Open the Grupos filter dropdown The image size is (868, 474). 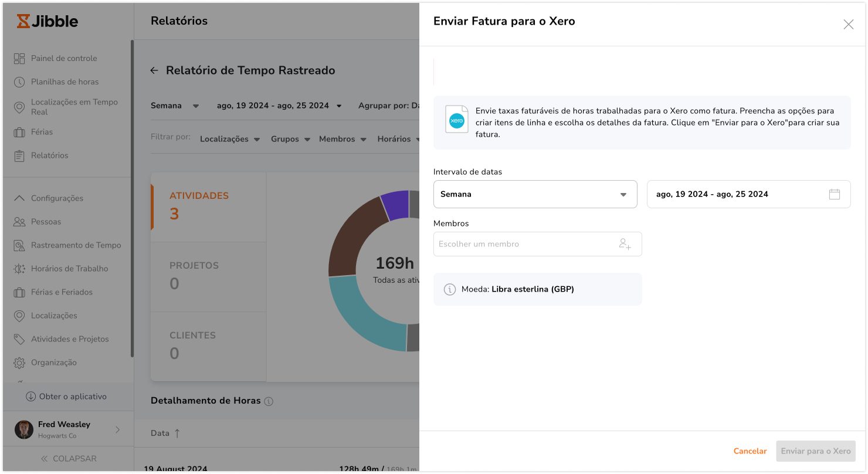[x=290, y=139]
